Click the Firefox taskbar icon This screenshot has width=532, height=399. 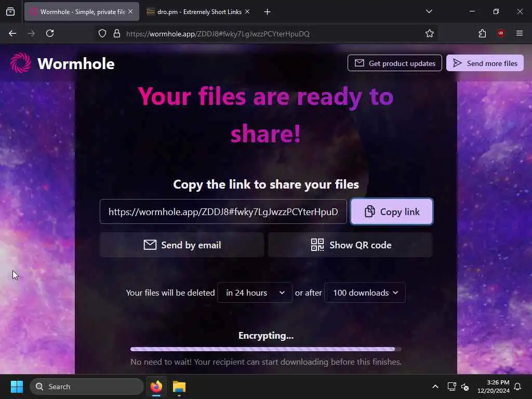156,387
